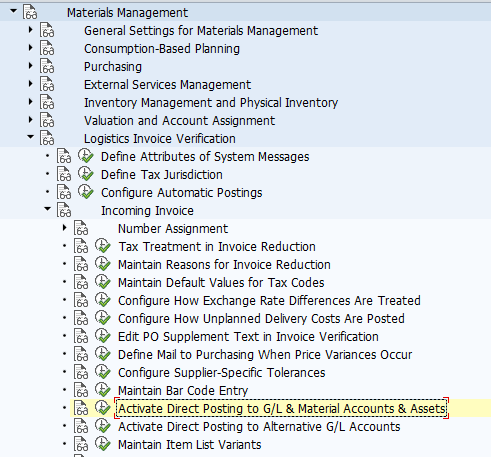Expand External Services Management node
491x457 pixels.
[x=31, y=84]
